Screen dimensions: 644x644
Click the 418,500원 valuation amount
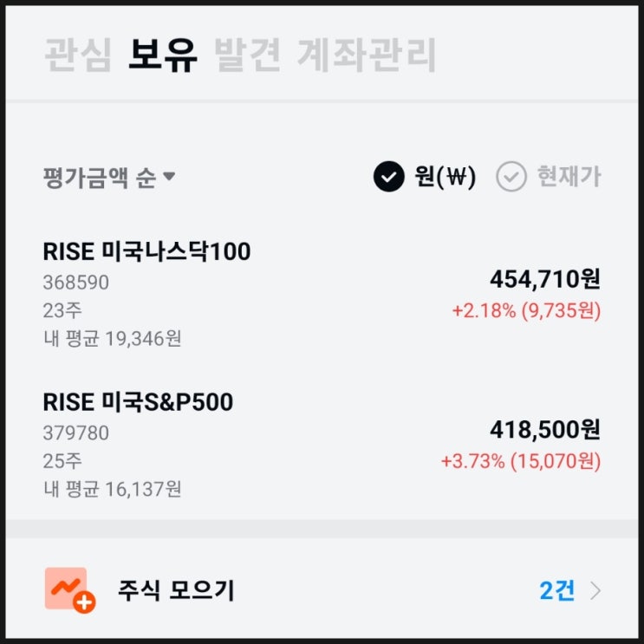point(544,430)
